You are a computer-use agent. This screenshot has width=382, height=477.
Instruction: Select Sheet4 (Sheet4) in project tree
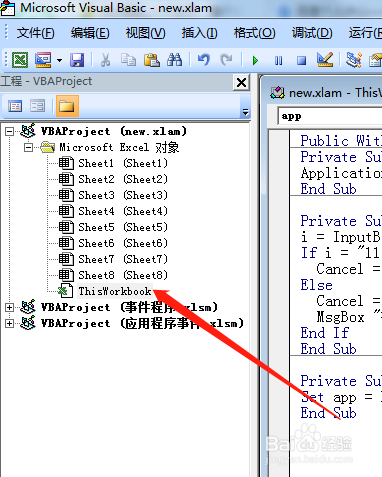(123, 211)
